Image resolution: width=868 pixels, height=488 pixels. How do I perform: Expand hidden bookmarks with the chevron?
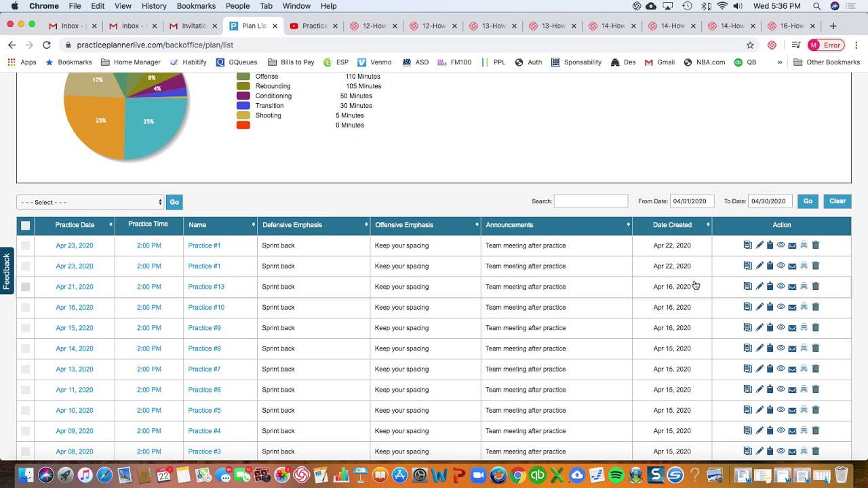click(780, 62)
